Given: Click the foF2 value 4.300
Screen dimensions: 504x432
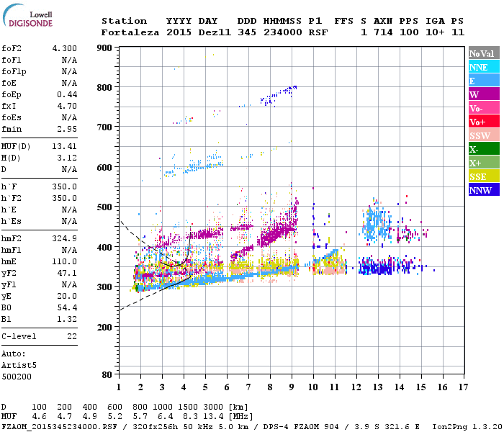Looking at the screenshot, I should coord(65,48).
